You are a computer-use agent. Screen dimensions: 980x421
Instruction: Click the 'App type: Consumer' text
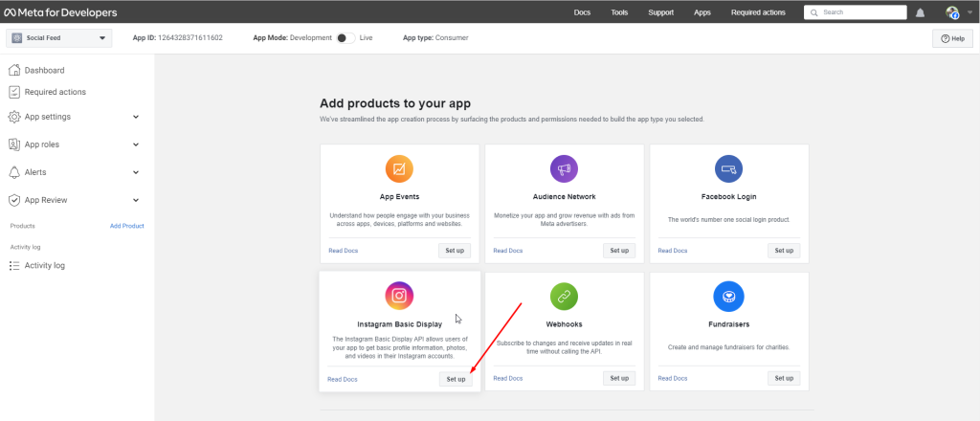[435, 38]
